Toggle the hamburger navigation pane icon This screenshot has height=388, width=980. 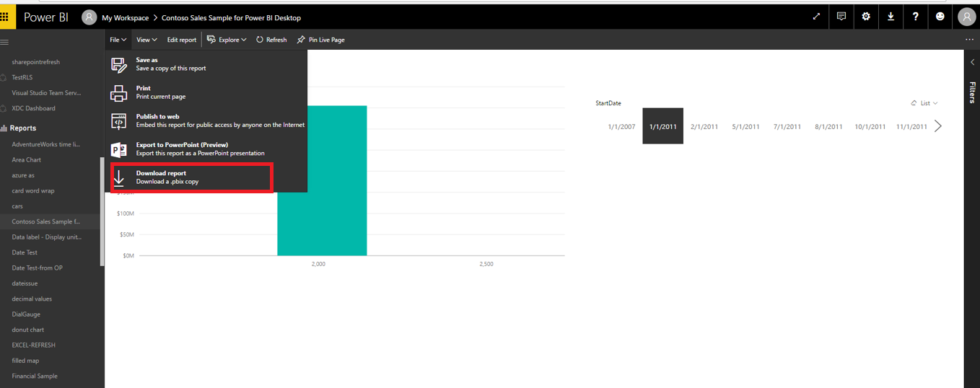[x=4, y=43]
